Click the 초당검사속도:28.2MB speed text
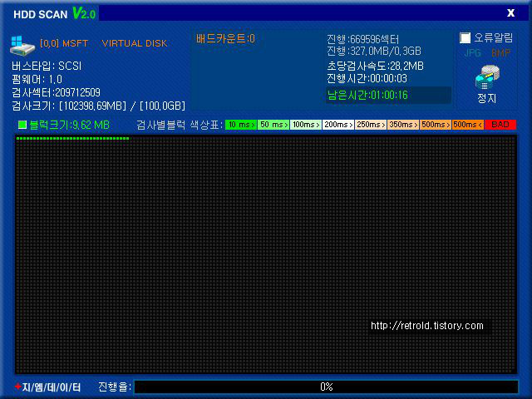The width and height of the screenshot is (532, 399). coord(375,66)
